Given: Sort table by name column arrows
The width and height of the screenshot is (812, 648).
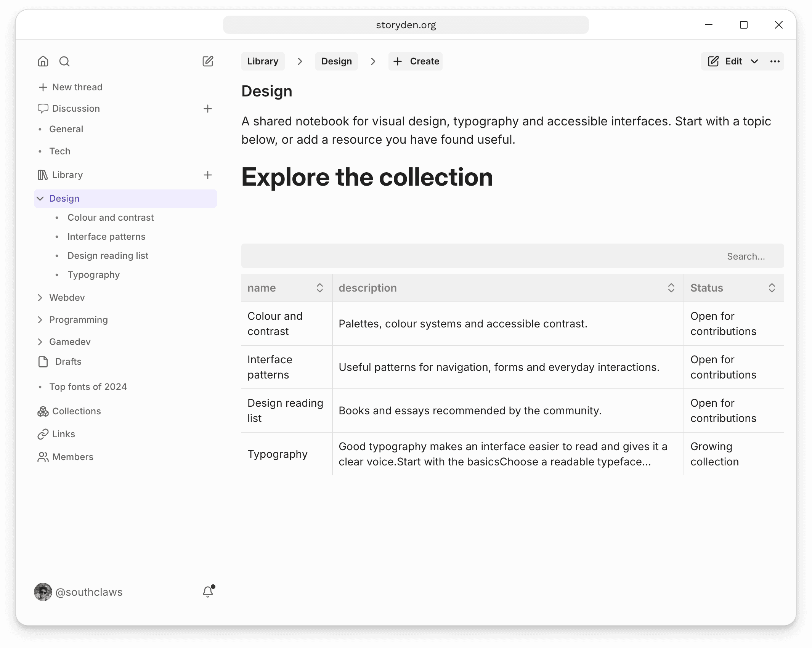Looking at the screenshot, I should (320, 288).
